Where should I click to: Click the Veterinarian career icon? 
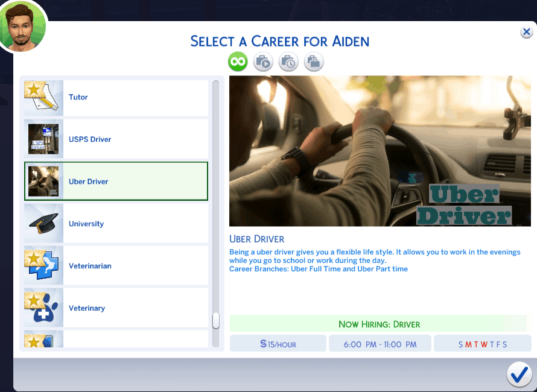[x=43, y=266]
